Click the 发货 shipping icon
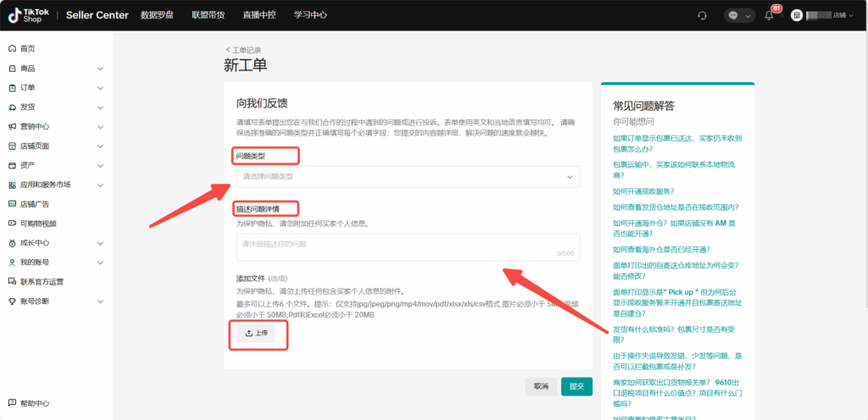This screenshot has height=420, width=868. click(x=12, y=108)
